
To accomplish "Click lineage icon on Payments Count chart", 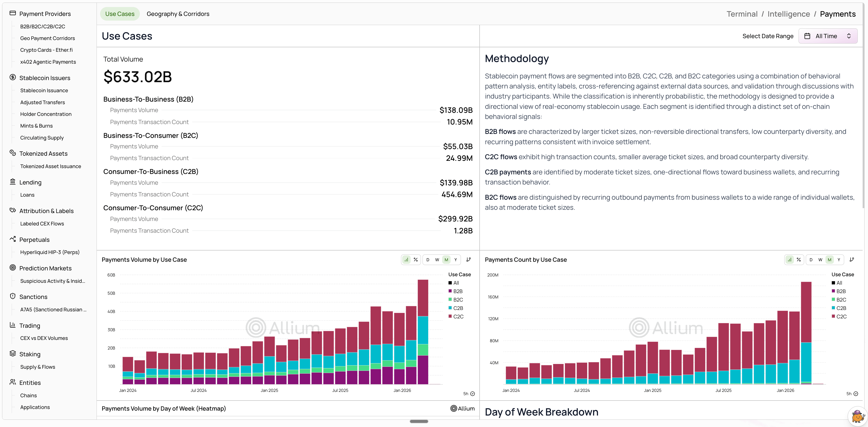I will [851, 260].
